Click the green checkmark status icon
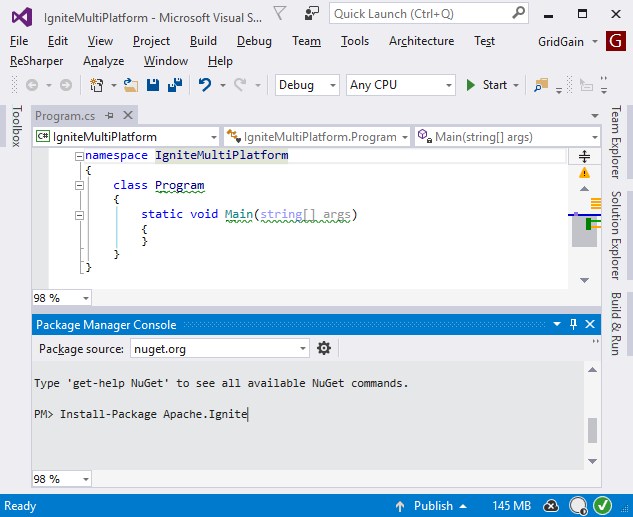 tap(603, 506)
